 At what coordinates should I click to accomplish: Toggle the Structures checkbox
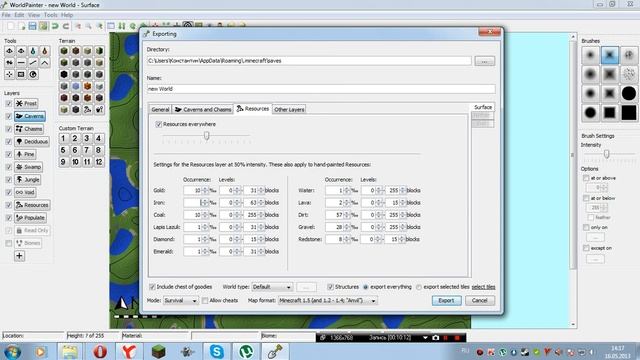tap(330, 287)
